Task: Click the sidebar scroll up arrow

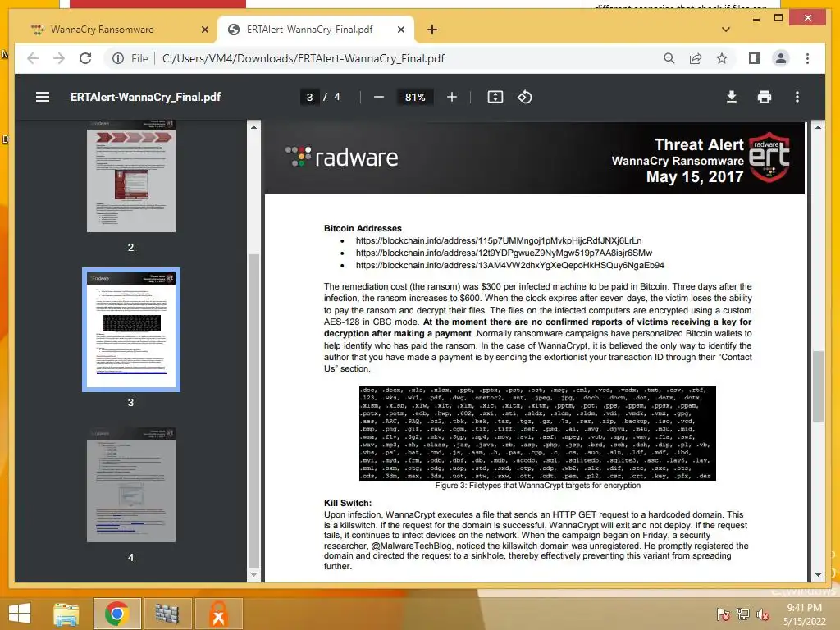Action: (254, 127)
